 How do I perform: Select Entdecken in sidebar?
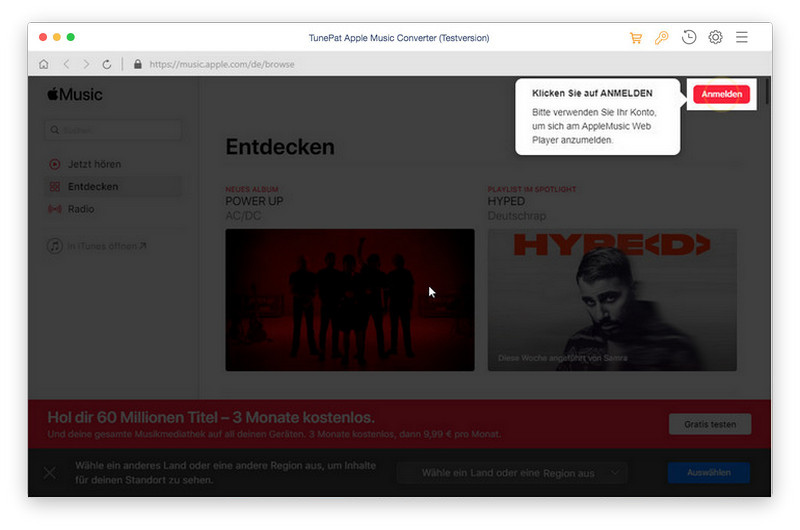pos(113,187)
